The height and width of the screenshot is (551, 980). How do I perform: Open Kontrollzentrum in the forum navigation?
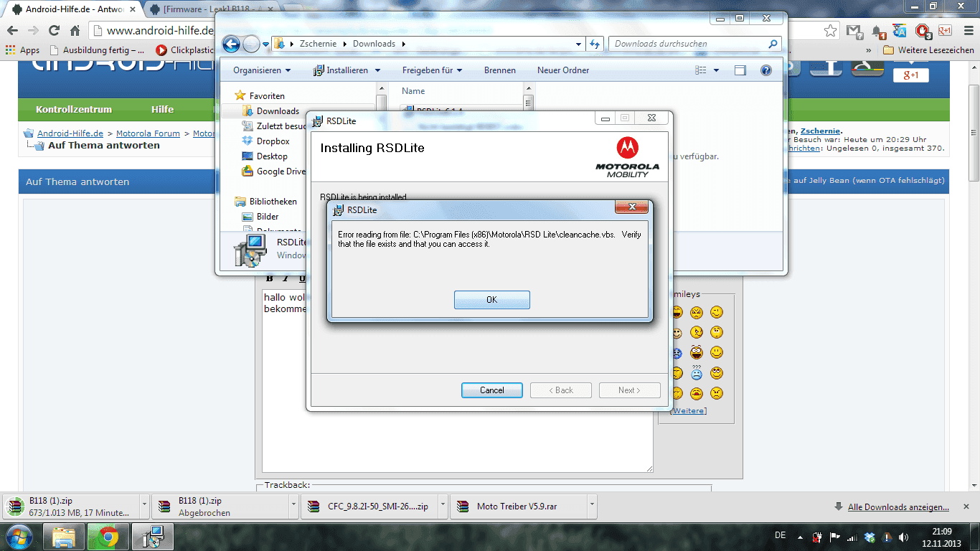(x=74, y=110)
